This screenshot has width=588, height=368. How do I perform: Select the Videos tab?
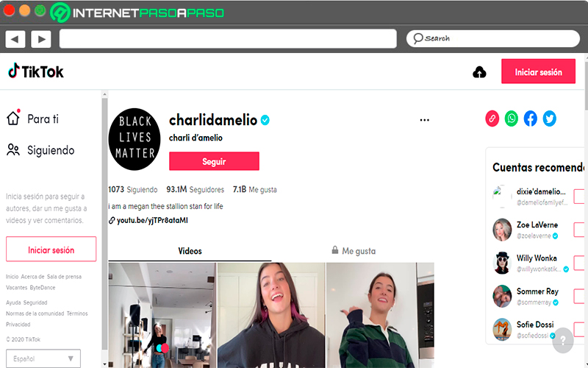(x=190, y=251)
